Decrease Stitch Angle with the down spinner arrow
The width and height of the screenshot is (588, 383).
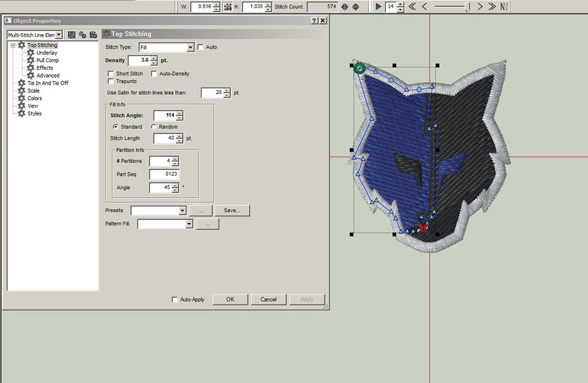pos(179,118)
